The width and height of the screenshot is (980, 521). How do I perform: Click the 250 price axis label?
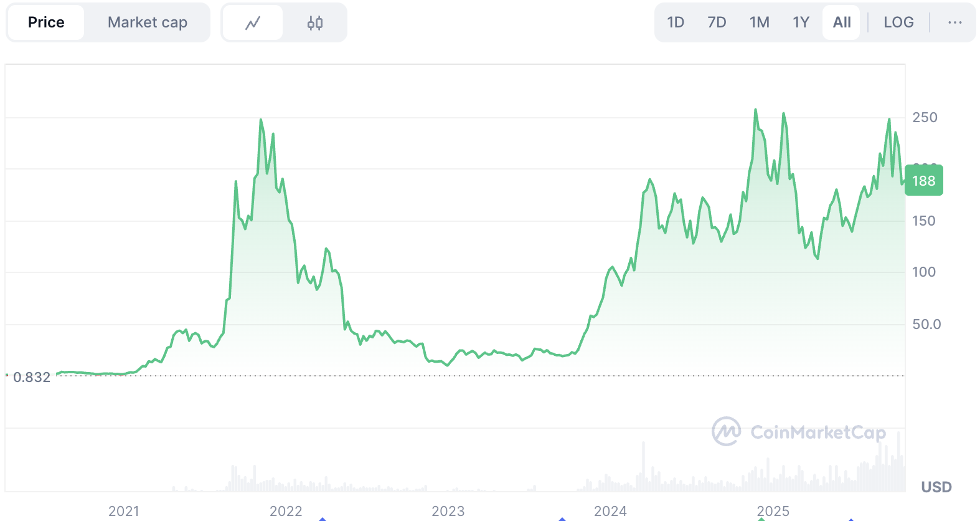coord(925,117)
